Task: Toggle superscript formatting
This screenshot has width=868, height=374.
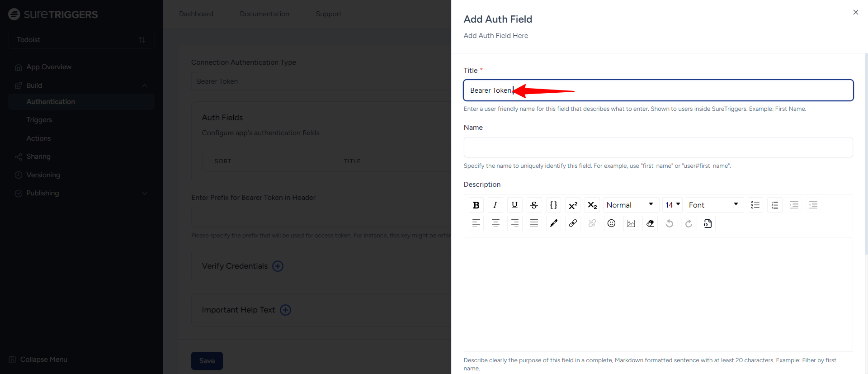Action: [573, 205]
